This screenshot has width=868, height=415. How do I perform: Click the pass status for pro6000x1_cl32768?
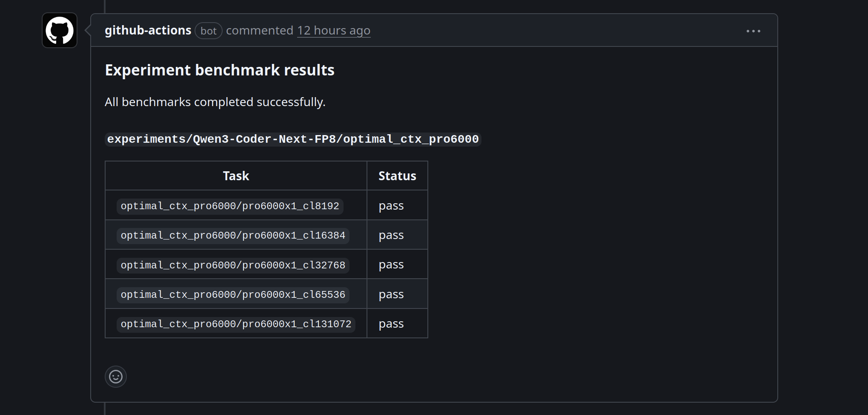coord(391,264)
